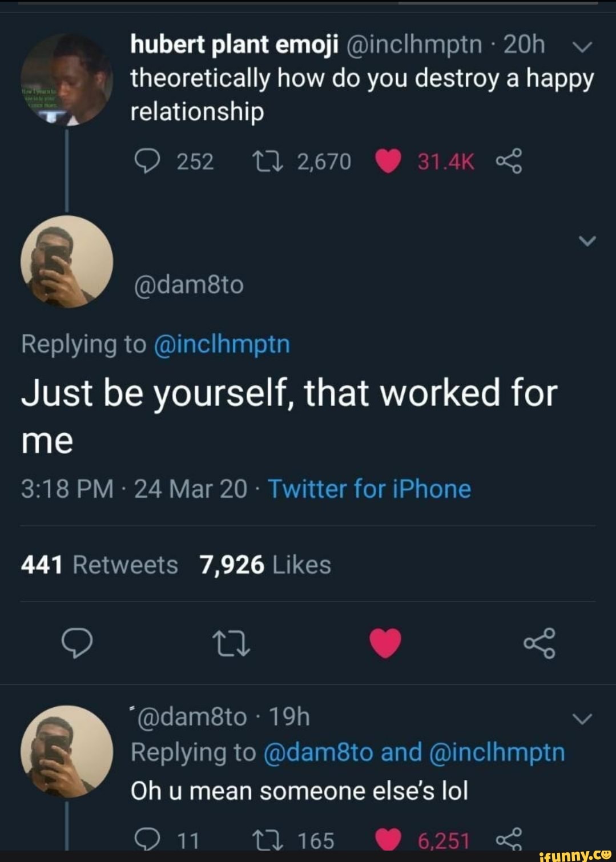Share hubert plant emoji's tweet

508,162
